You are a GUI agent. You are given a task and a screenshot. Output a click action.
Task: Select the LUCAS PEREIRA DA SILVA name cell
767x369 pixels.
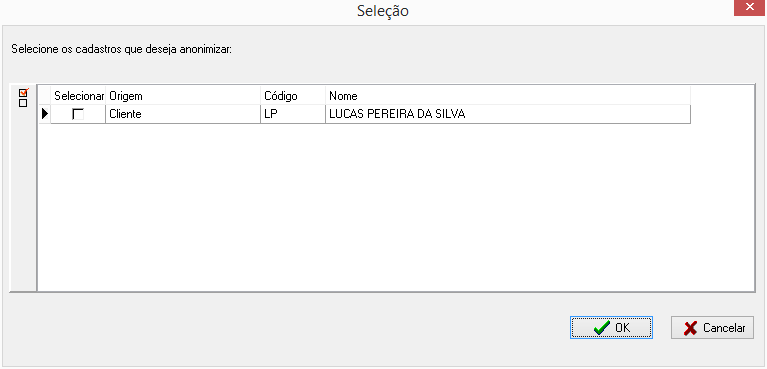tap(508, 114)
